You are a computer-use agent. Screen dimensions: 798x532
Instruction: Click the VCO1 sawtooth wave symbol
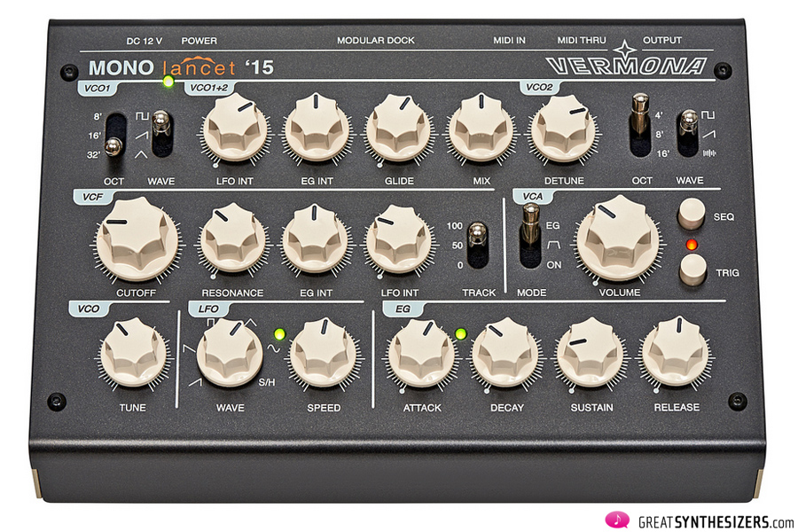142,136
